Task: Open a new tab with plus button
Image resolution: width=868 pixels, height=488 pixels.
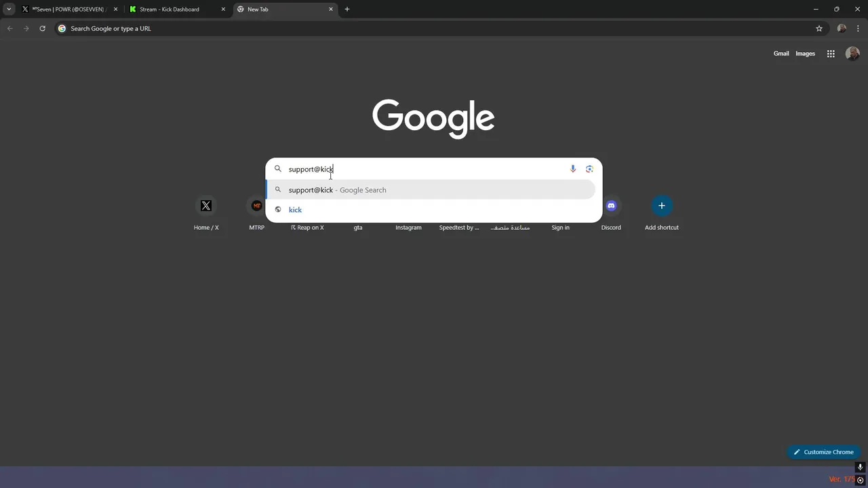Action: [347, 9]
